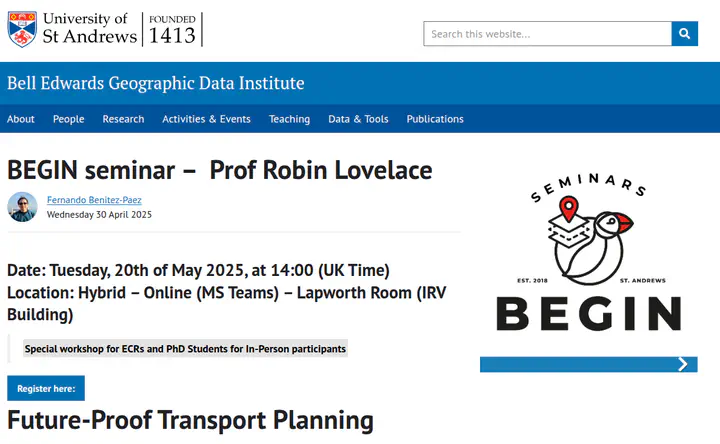Image resolution: width=720 pixels, height=444 pixels.
Task: Click the search magnifier icon button
Action: coord(685,33)
